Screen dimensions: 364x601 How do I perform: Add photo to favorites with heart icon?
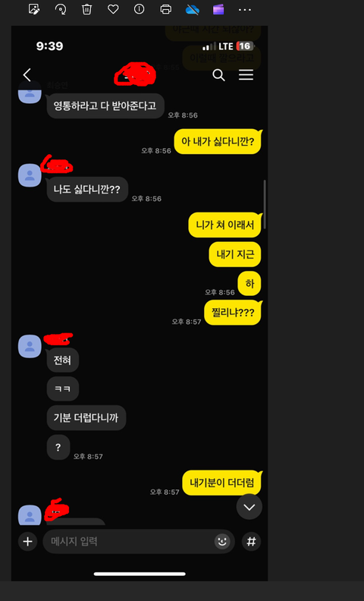pyautogui.click(x=113, y=9)
